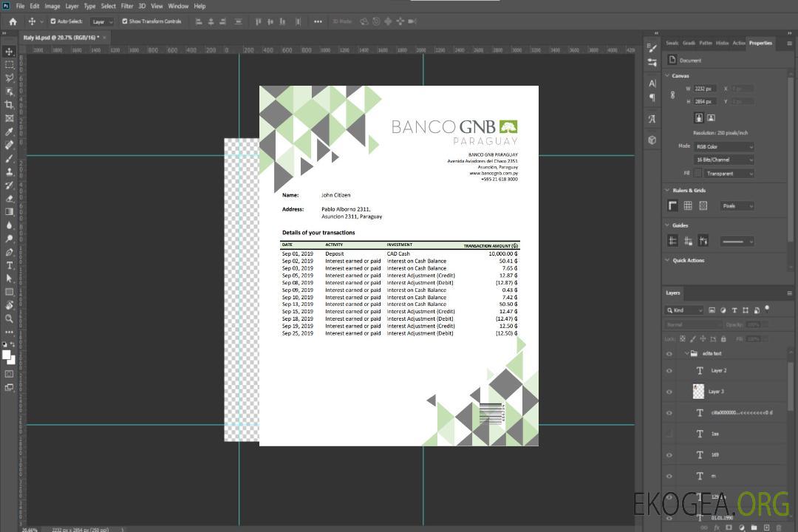Viewport: 798px width, 532px height.
Task: Open the layer filter Kind dropdown
Action: pyautogui.click(x=684, y=310)
